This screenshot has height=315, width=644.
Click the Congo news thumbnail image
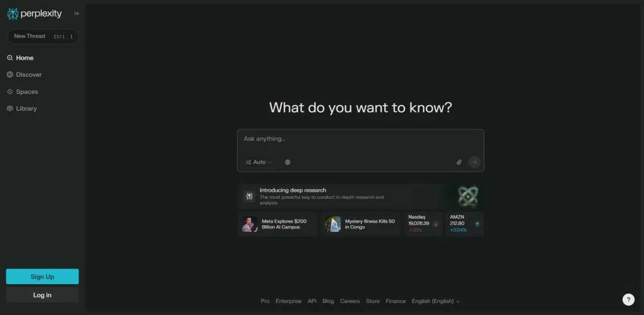[x=333, y=224]
